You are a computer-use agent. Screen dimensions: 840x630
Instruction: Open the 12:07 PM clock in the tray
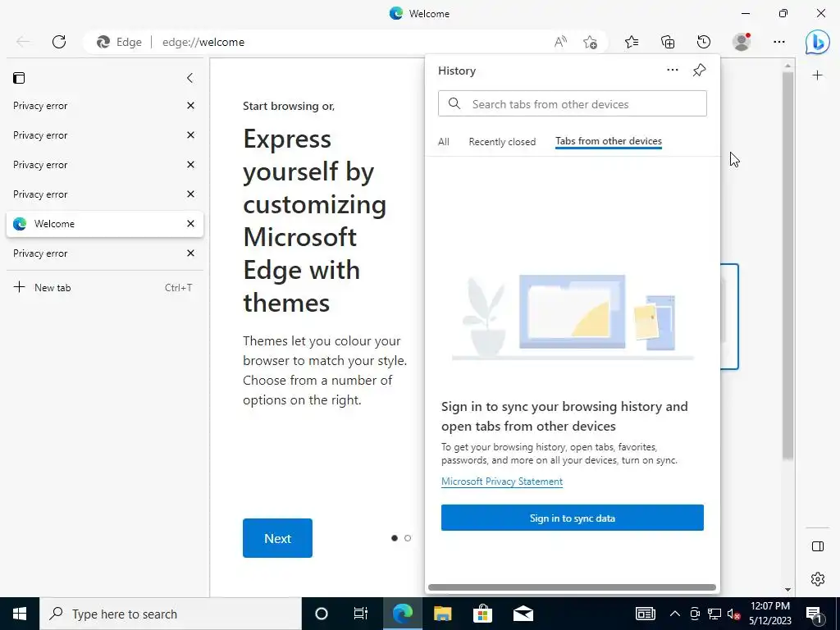click(770, 614)
